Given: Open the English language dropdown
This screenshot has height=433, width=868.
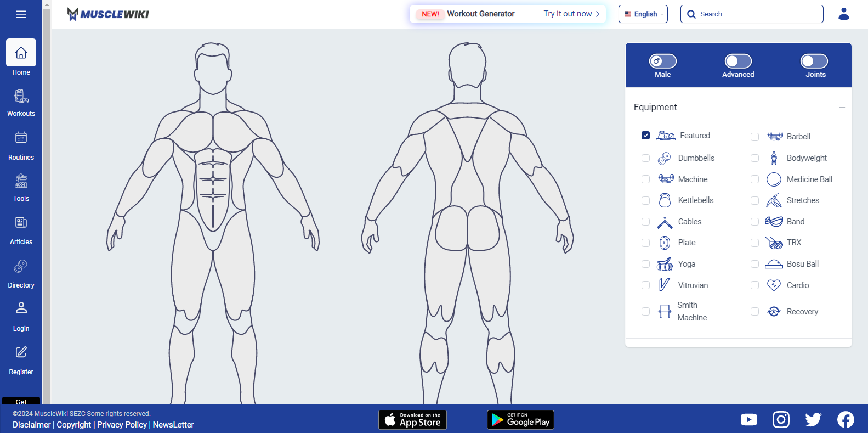Looking at the screenshot, I should [643, 14].
